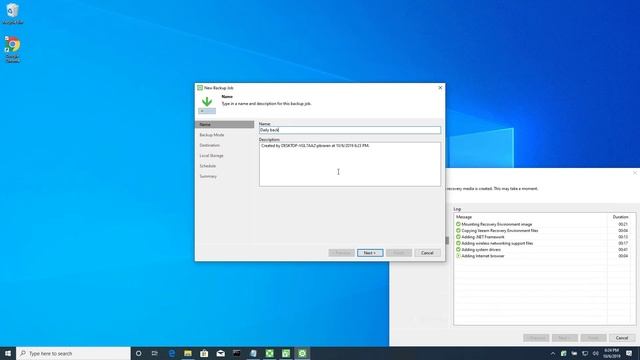The height and width of the screenshot is (360, 640).
Task: Open the volume icon in system tray
Action: [x=596, y=353]
